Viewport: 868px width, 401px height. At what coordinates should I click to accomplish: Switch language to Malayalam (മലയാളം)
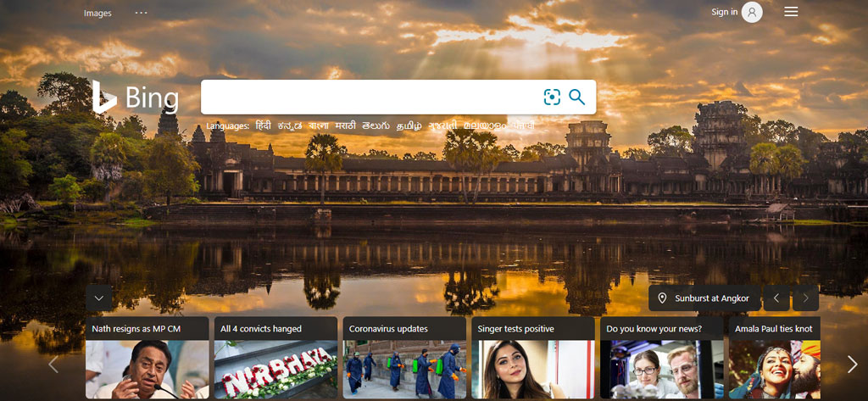pyautogui.click(x=485, y=125)
